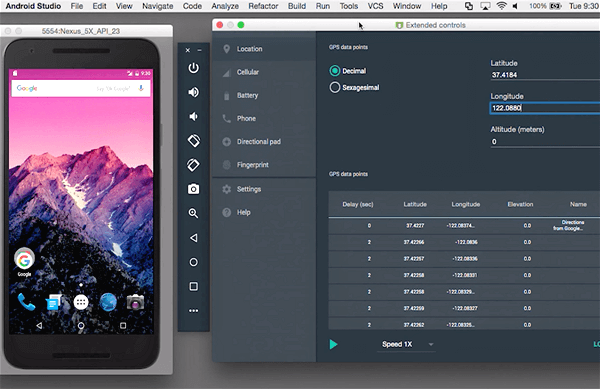Click the Longitude input field
600x389 pixels.
(x=545, y=108)
